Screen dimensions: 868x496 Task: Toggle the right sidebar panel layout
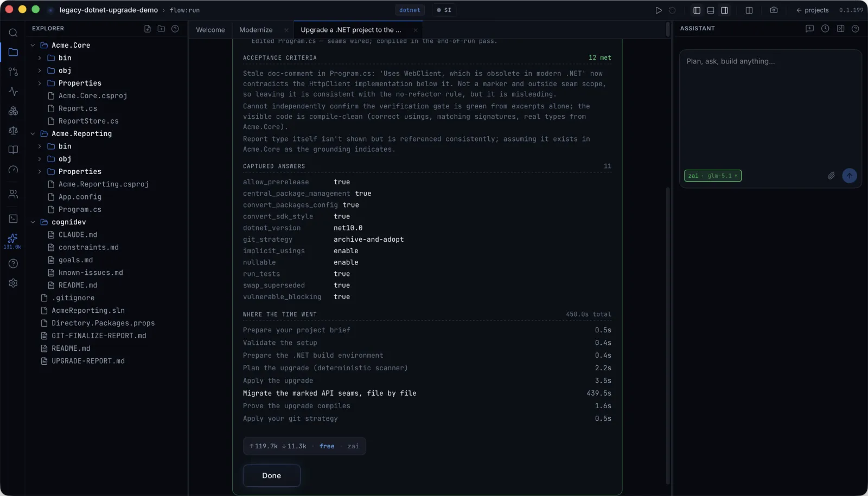point(724,10)
